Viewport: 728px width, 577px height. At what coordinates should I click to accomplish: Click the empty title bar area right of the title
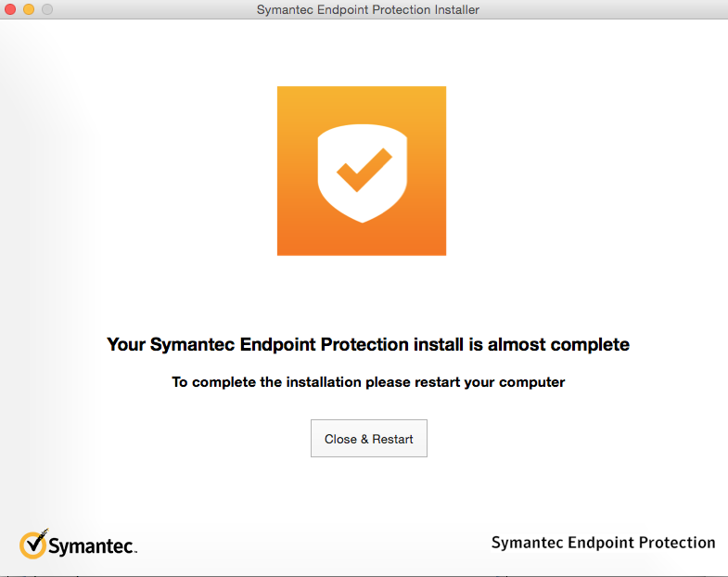click(x=603, y=10)
